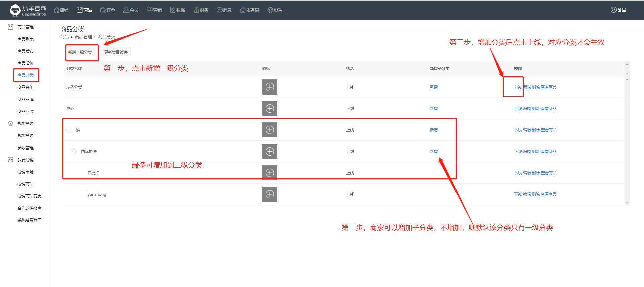Click 新增一级分类 button

point(80,52)
